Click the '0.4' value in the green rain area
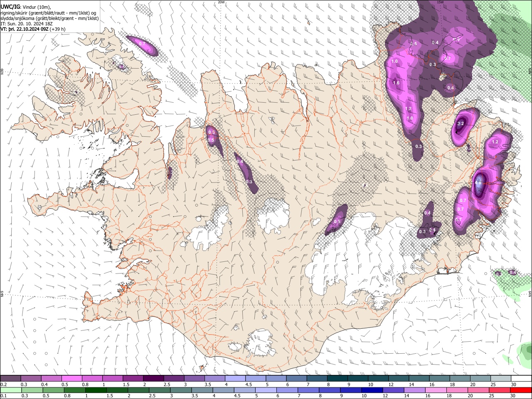Image resolution: width=532 pixels, height=399 pixels. pyautogui.click(x=513, y=273)
